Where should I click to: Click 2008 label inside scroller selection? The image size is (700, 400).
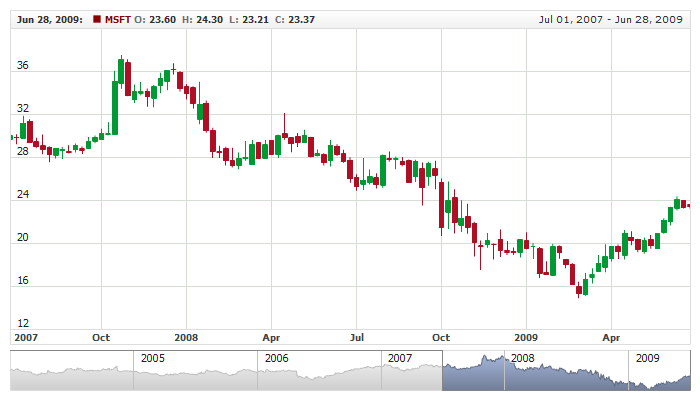point(522,358)
